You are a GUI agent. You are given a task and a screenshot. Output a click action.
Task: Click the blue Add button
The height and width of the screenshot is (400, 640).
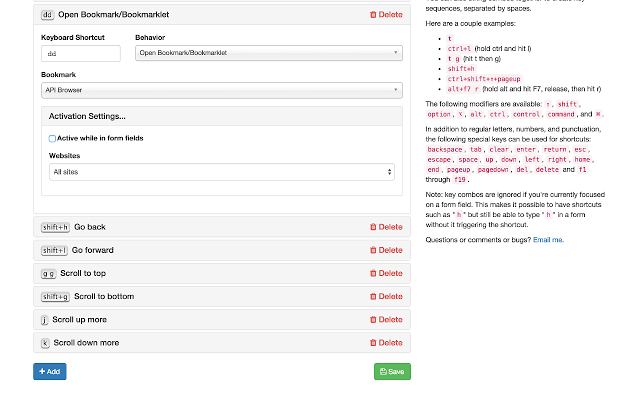(x=50, y=371)
